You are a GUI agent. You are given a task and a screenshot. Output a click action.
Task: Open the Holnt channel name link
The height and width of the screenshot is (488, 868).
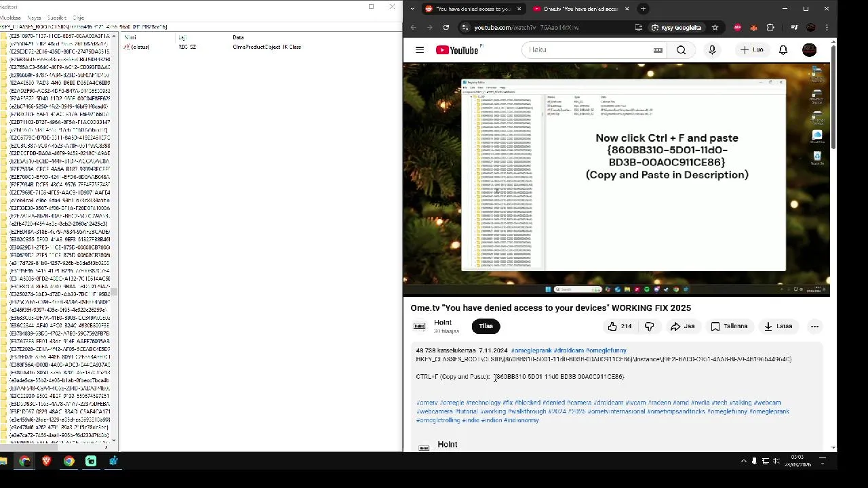click(443, 323)
